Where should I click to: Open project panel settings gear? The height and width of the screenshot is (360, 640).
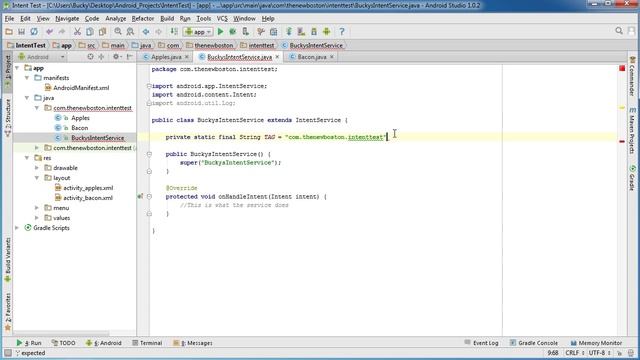click(x=117, y=57)
